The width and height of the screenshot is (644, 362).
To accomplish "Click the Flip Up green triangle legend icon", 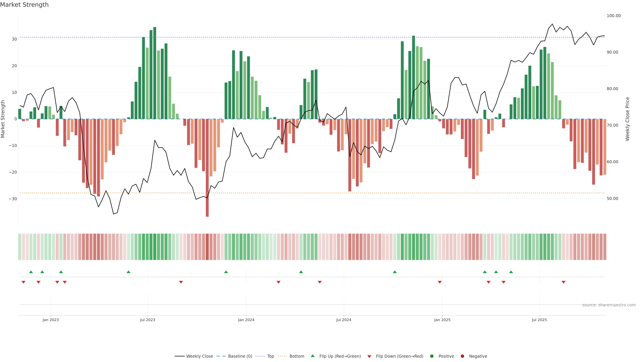I will pyautogui.click(x=312, y=356).
